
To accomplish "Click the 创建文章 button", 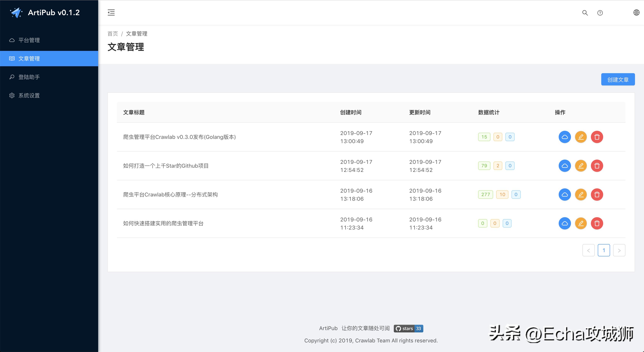I will pyautogui.click(x=618, y=80).
